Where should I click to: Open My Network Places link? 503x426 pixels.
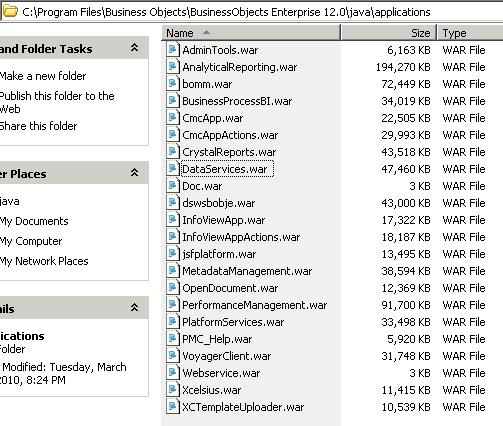tap(44, 261)
